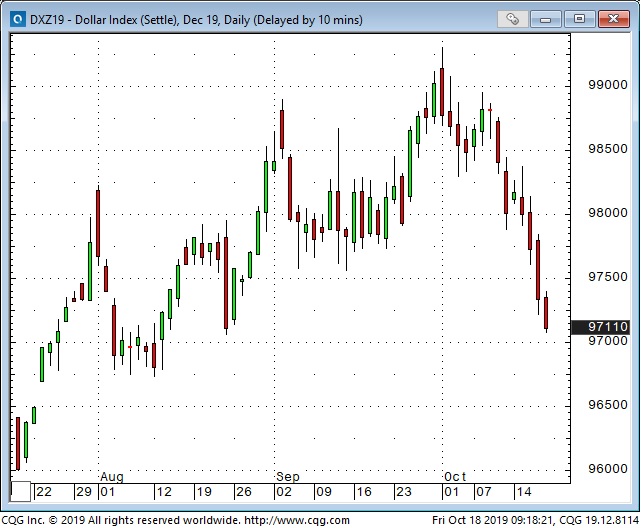Screen dimensions: 642x528
Task: Click the Sep month label on time axis
Action: [x=287, y=477]
